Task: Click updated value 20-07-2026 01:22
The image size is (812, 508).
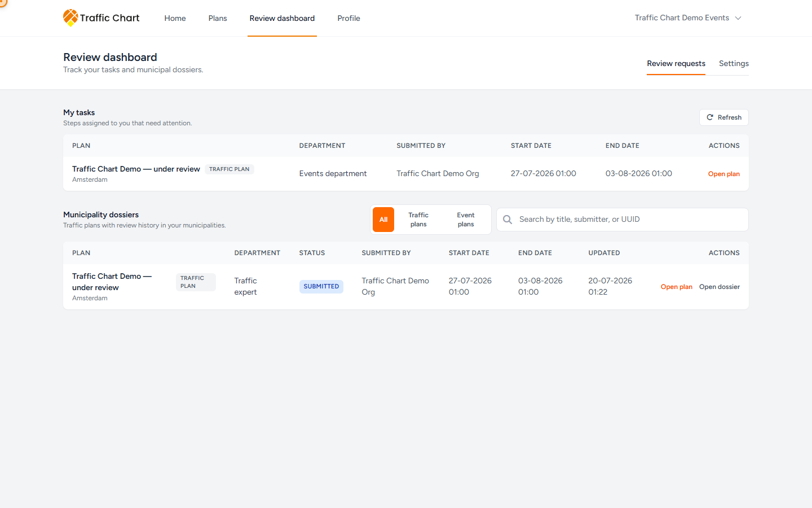Action: pos(610,287)
